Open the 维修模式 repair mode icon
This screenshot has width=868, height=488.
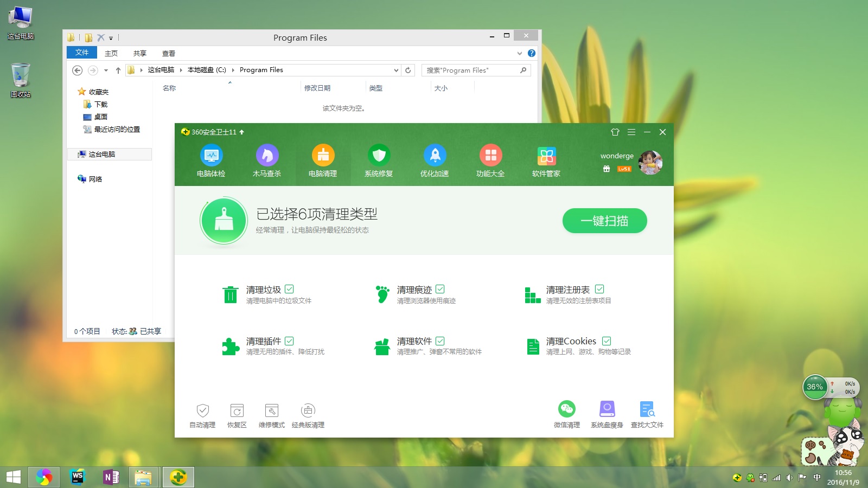[x=272, y=410]
